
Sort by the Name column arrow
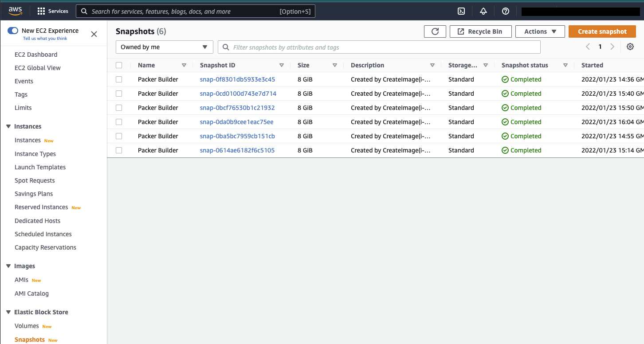184,65
